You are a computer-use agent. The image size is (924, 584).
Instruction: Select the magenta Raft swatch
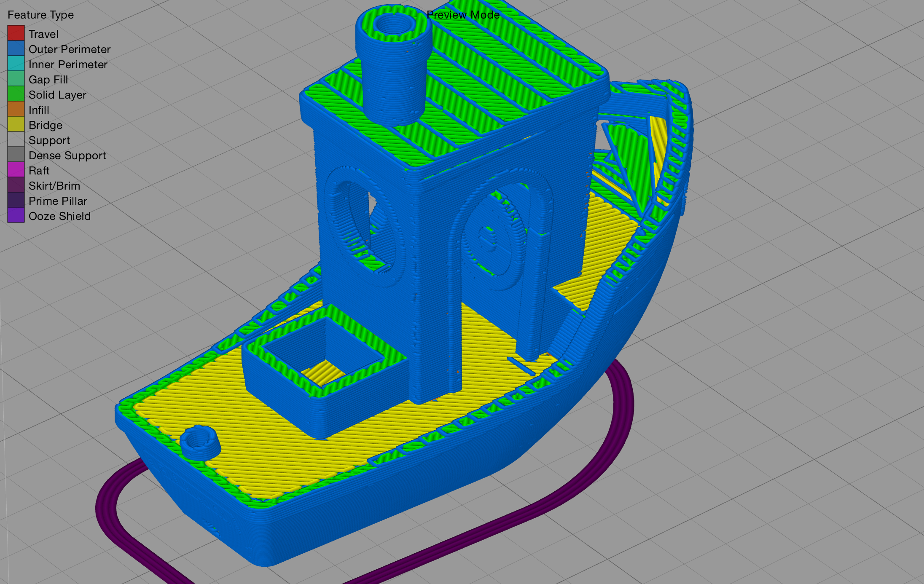(x=16, y=170)
